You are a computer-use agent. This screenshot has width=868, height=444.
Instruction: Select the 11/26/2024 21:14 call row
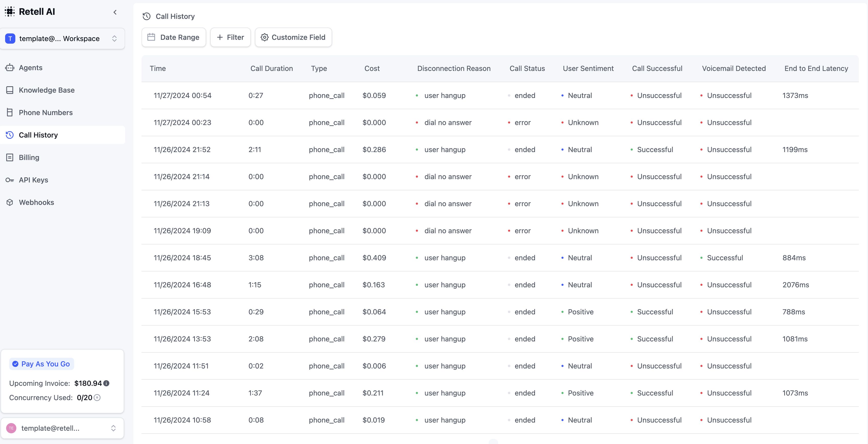pyautogui.click(x=500, y=177)
